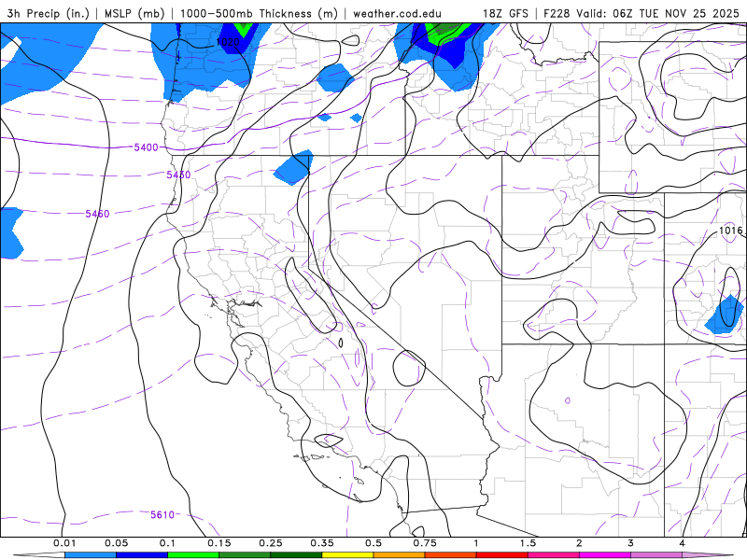The height and width of the screenshot is (560, 747).
Task: Click the 0.01 legend value
Action: coord(64,543)
